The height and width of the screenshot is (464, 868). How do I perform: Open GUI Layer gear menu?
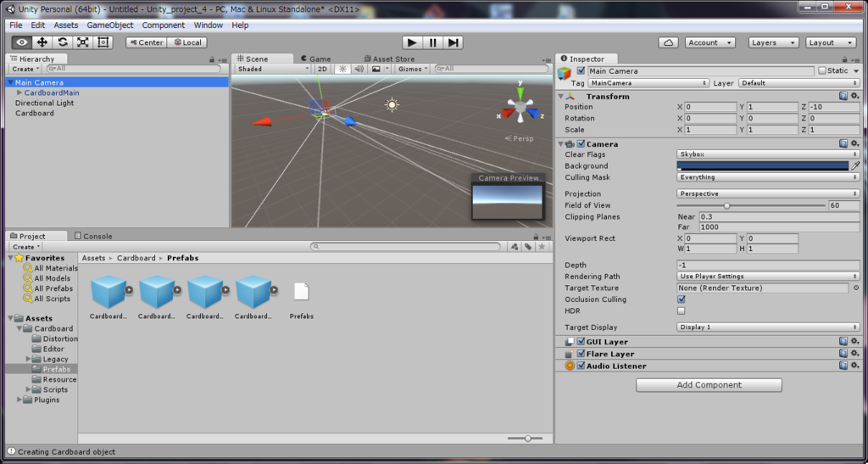[854, 342]
